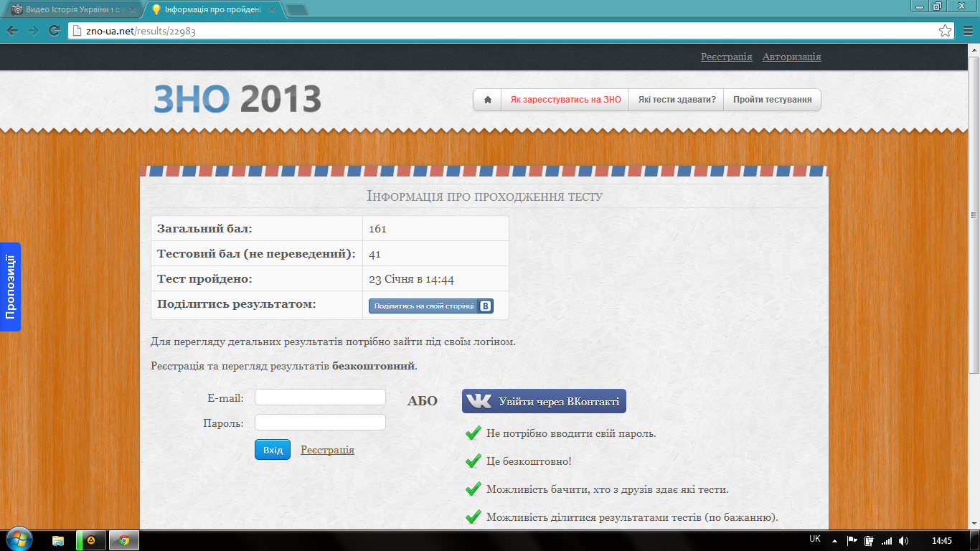Click the 'Авторизація' link in top bar
This screenshot has height=551, width=980.
[792, 57]
